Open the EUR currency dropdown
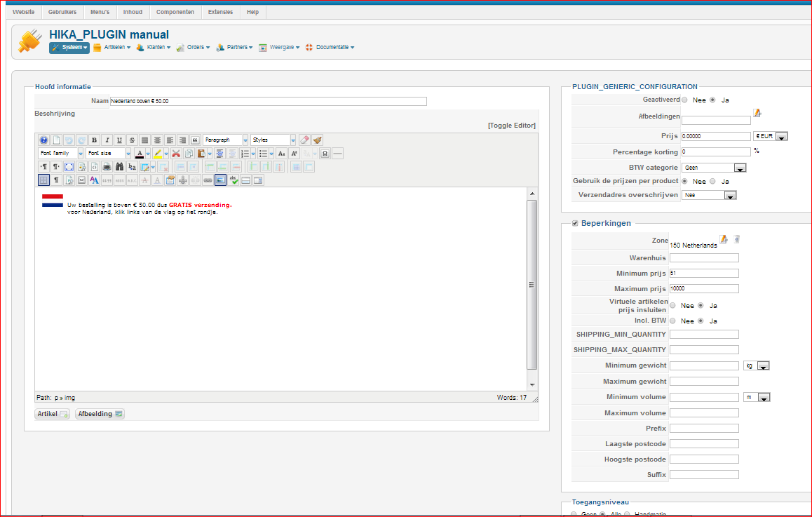812x517 pixels. click(781, 137)
